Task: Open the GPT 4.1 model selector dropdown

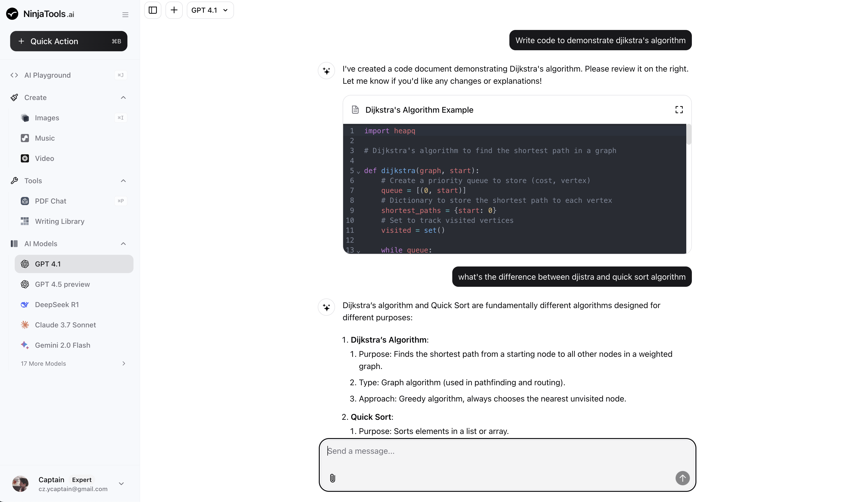Action: 210,10
